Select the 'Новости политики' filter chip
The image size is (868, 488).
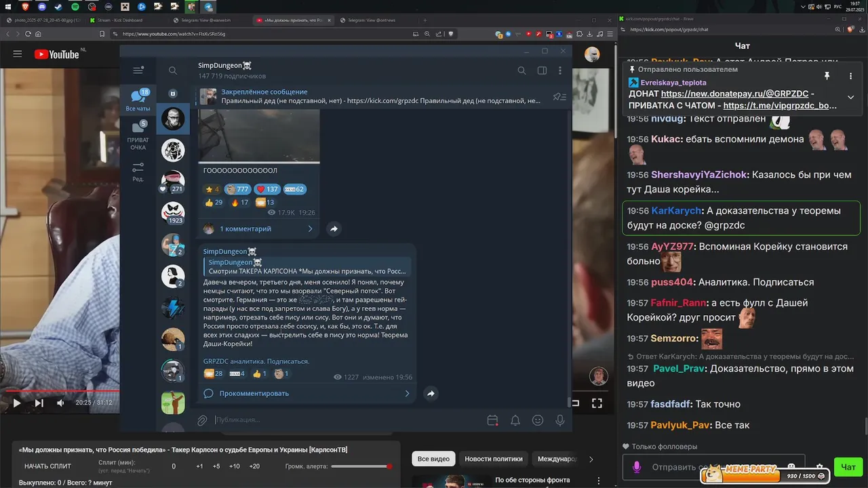coord(494,459)
